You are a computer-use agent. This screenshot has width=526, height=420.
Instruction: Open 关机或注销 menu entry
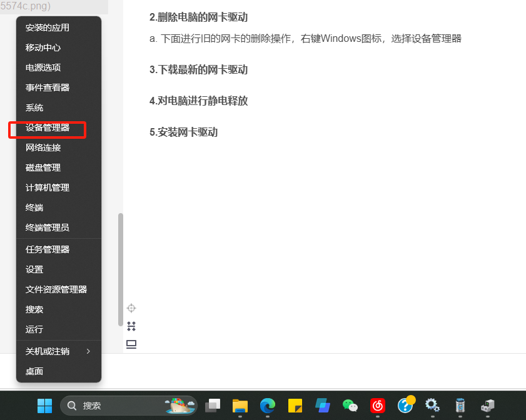(59, 351)
